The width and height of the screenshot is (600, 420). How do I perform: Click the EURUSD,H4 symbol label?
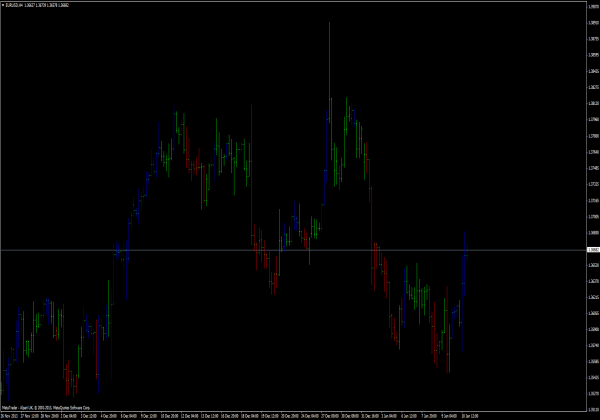[17, 5]
